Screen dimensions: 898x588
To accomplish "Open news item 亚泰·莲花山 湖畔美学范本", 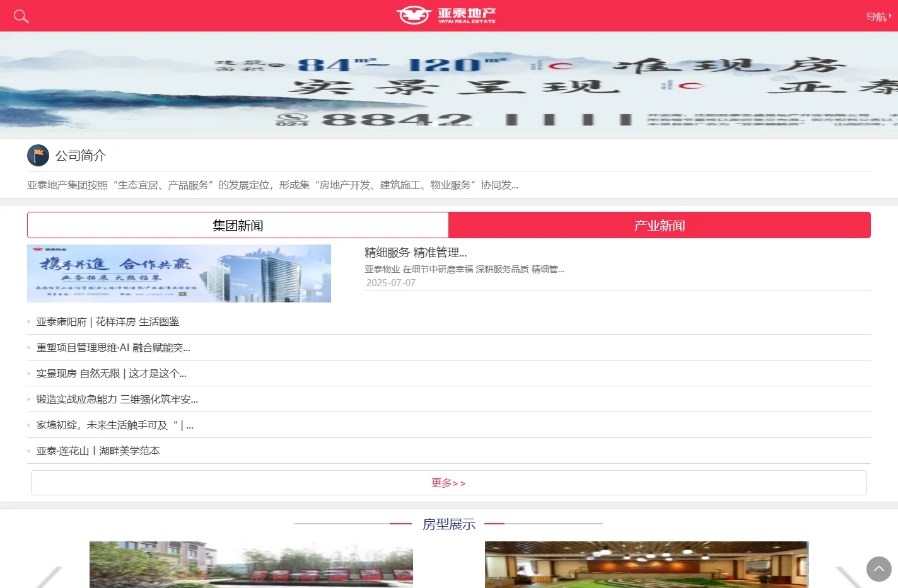I will [98, 451].
